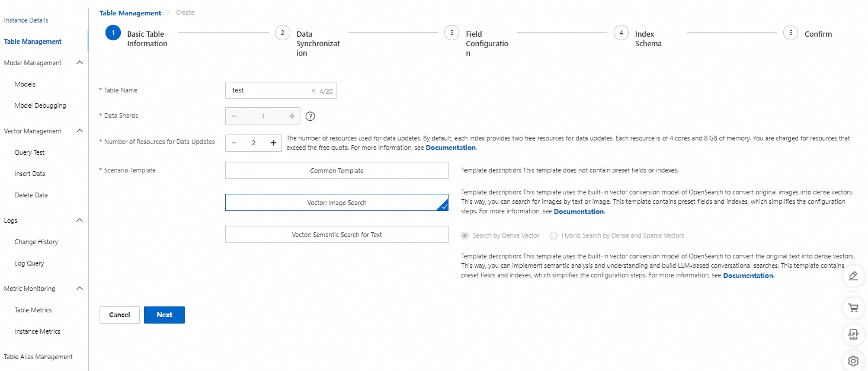This screenshot has width=868, height=371.
Task: Open the settings gear floating icon
Action: [x=853, y=360]
